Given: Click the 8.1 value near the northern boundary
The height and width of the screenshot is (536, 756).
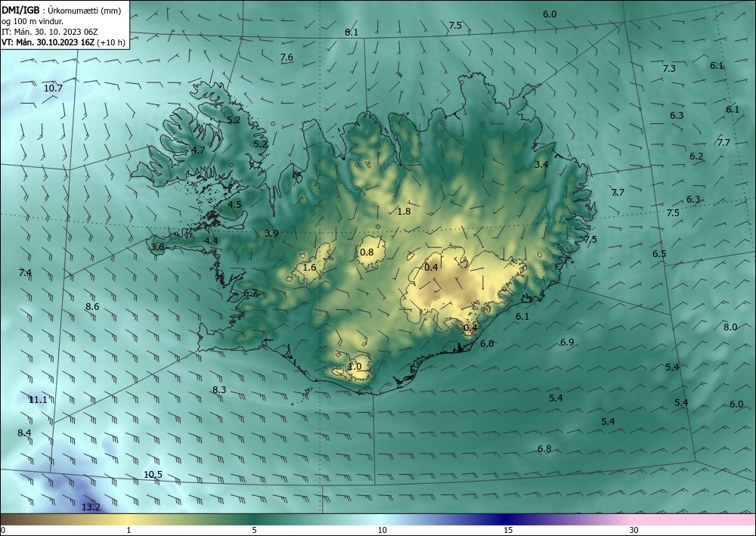Looking at the screenshot, I should 352,33.
